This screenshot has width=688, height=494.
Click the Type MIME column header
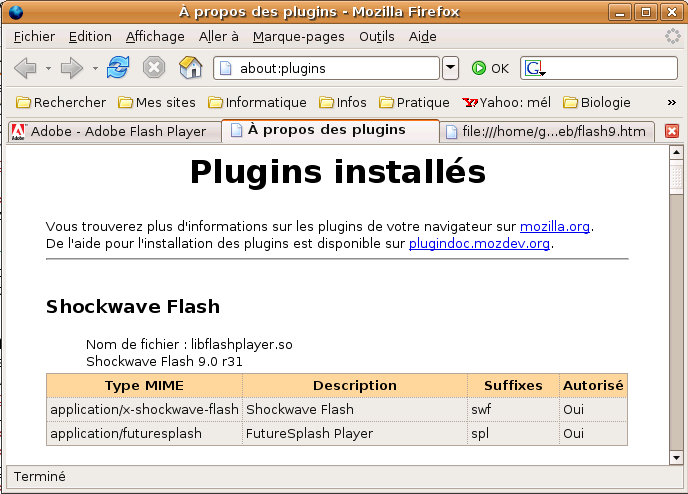click(144, 385)
